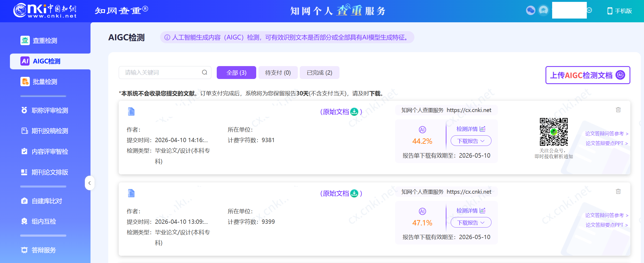Click the search magnifier icon

[204, 72]
